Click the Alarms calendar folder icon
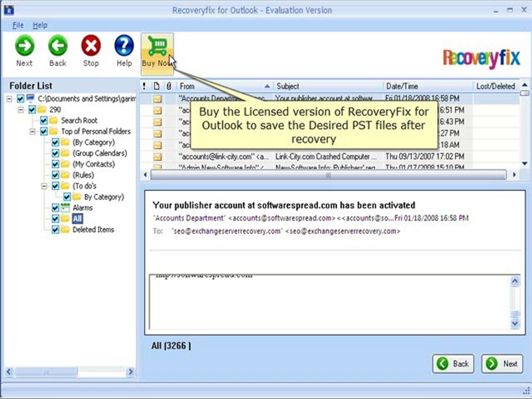This screenshot has height=399, width=532. pyautogui.click(x=65, y=208)
